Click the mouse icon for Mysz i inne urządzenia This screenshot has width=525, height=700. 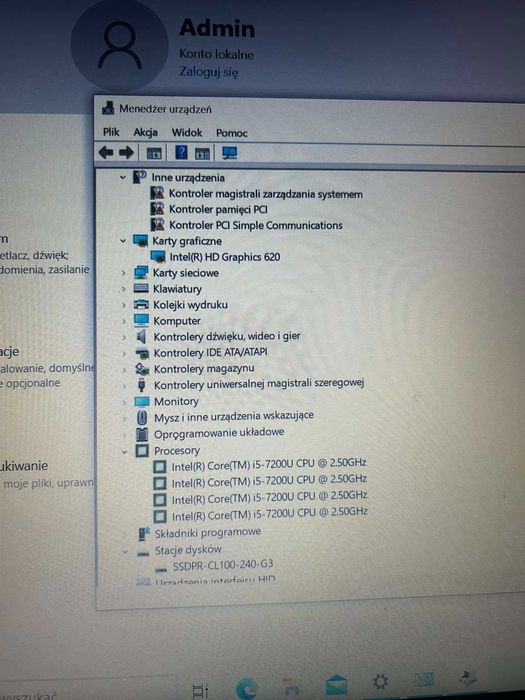pos(142,417)
